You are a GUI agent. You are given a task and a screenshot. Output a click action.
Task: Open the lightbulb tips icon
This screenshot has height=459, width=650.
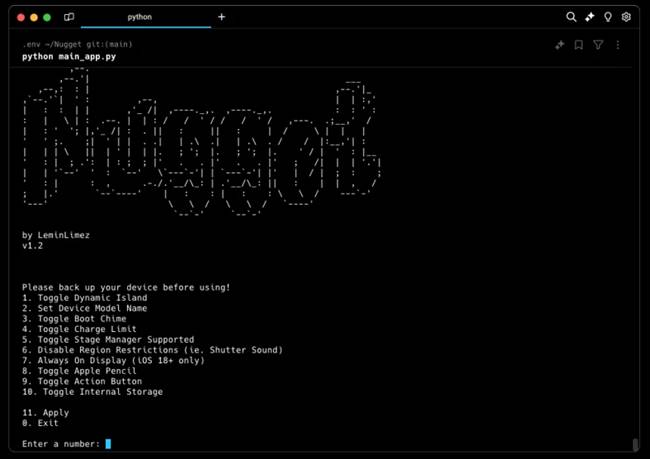coord(607,17)
